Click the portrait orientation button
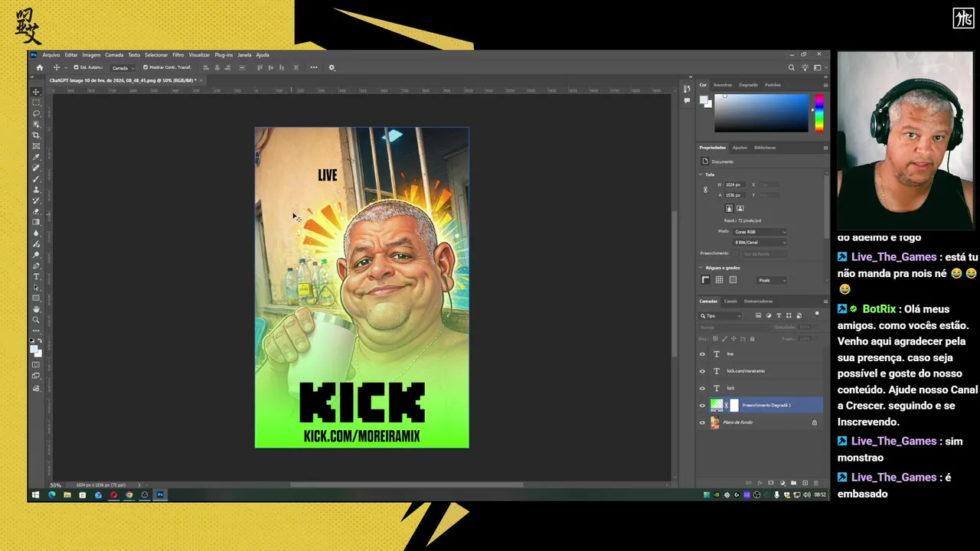The image size is (980, 551). (729, 208)
